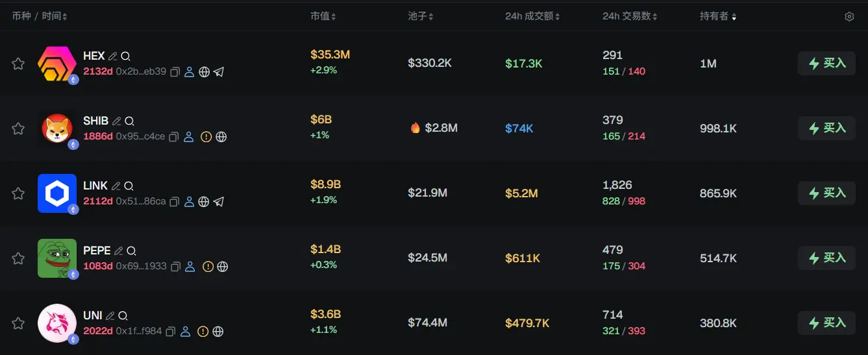Toggle the star for SHIB
The width and height of the screenshot is (868, 355).
tap(18, 129)
